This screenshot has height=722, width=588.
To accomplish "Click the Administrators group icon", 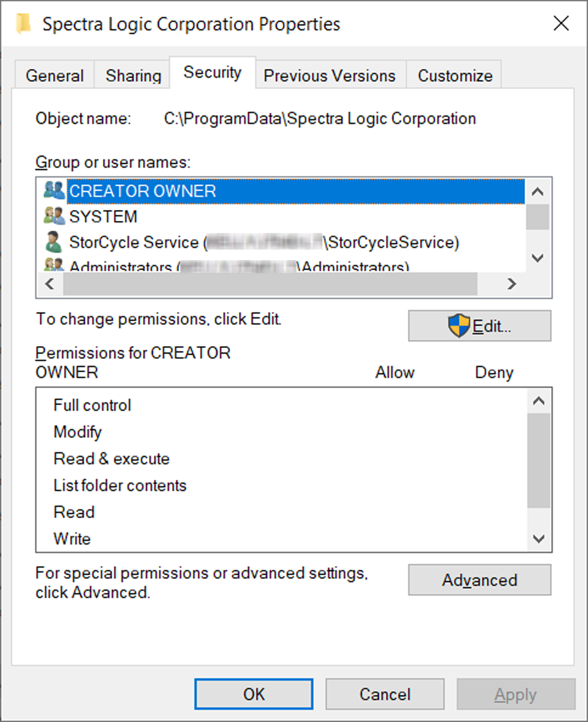I will [54, 265].
